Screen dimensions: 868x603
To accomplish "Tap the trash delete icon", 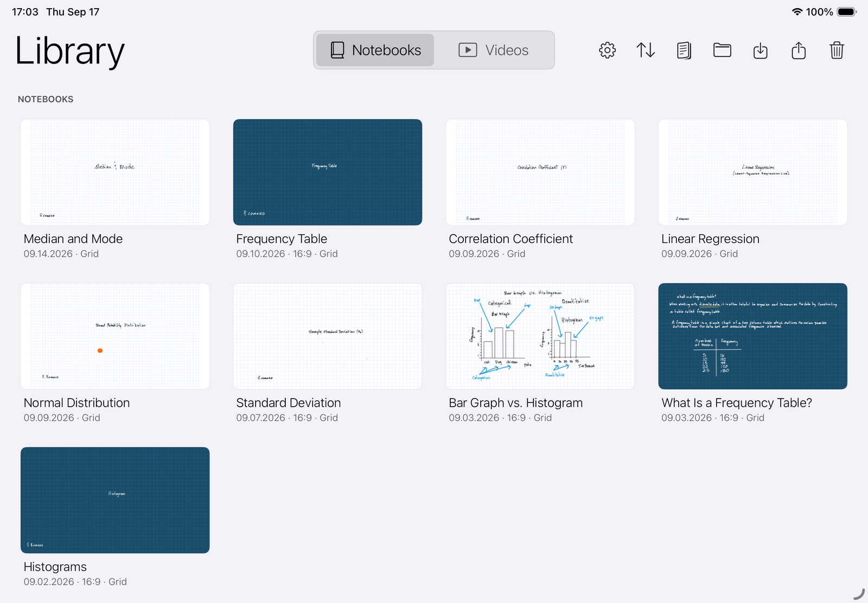I will pyautogui.click(x=837, y=50).
